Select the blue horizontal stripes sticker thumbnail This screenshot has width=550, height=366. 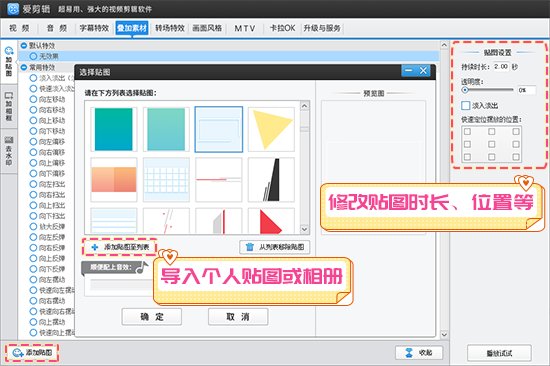(x=114, y=221)
